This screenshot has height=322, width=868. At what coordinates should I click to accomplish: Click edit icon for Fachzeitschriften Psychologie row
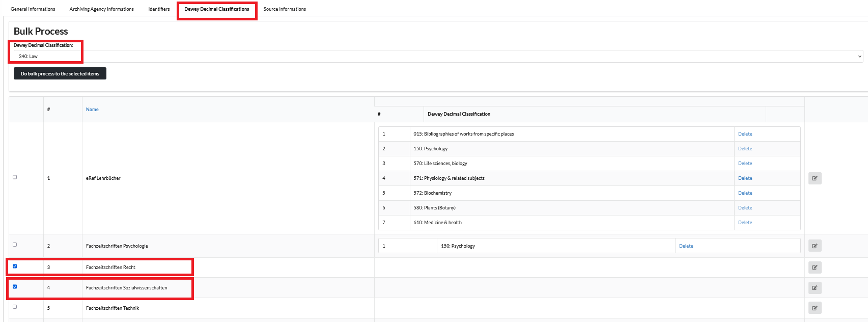pyautogui.click(x=815, y=246)
